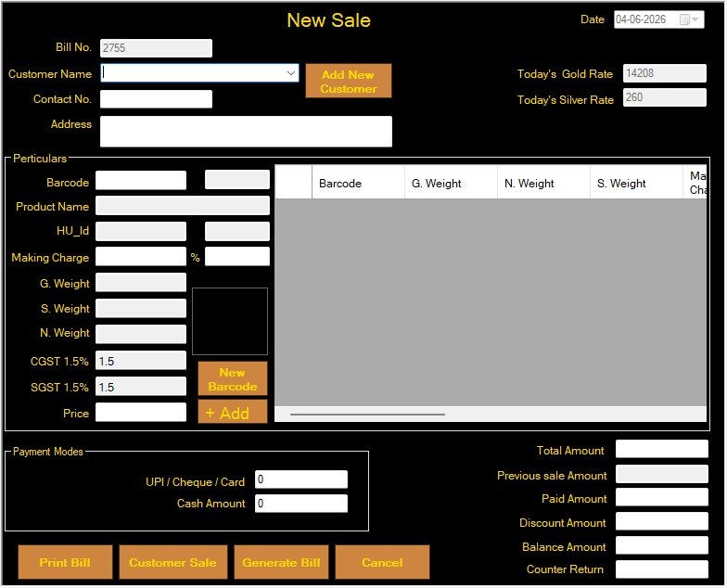
Task: Click the product image preview box
Action: (230, 321)
